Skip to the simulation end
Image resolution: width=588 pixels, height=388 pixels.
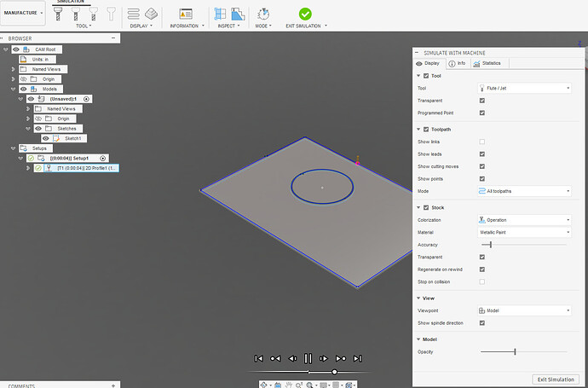click(x=357, y=358)
